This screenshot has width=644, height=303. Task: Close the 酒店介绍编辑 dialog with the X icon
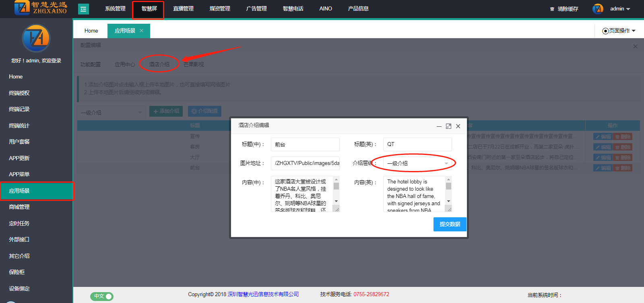point(458,126)
